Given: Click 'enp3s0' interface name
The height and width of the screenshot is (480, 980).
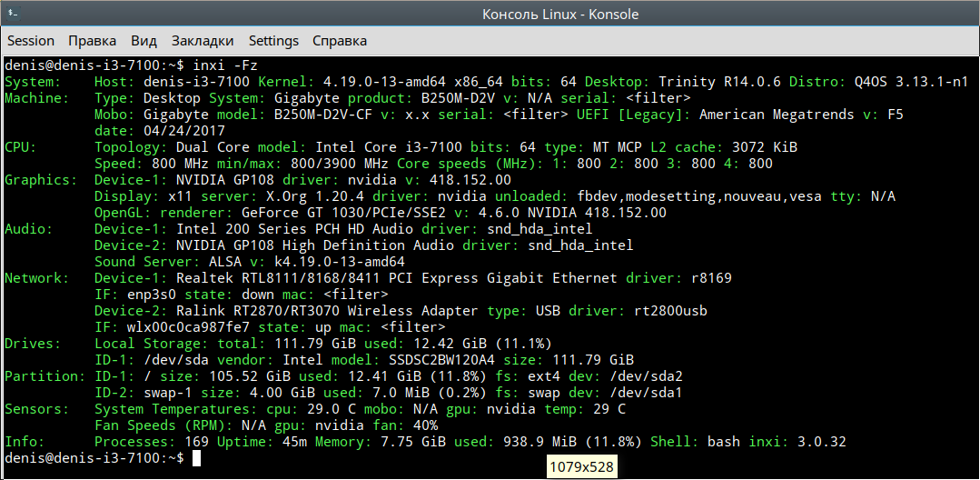Looking at the screenshot, I should click(x=152, y=295).
